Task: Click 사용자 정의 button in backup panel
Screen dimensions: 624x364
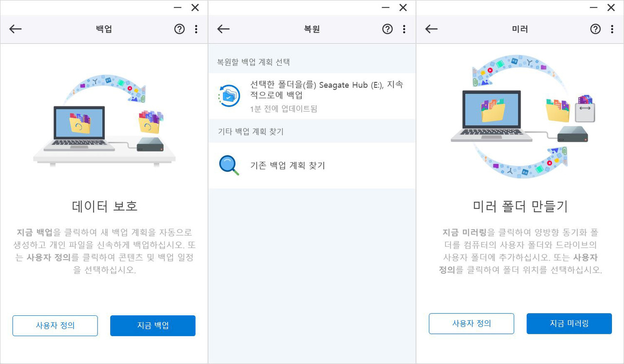Action: point(55,326)
